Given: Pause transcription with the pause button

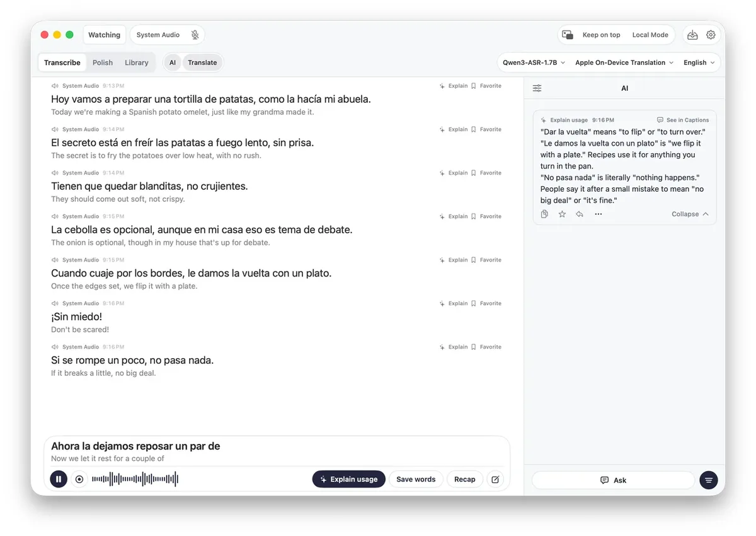Looking at the screenshot, I should 59,479.
